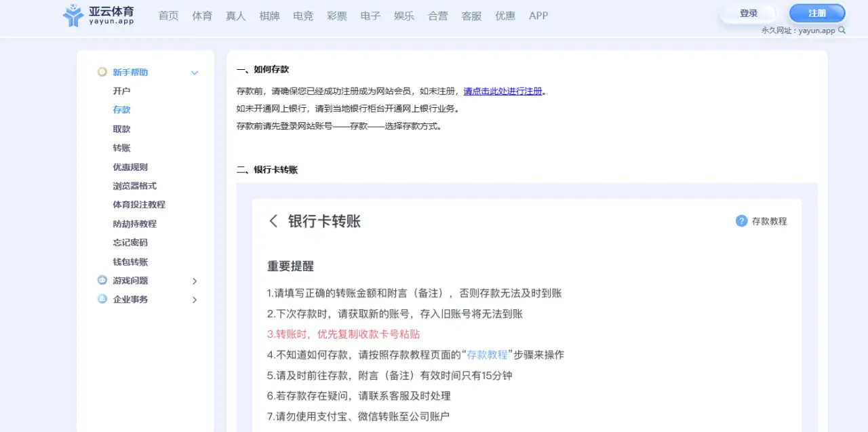Screen dimensions: 868x432
Task: Select 开户 in the sidebar
Action: 121,91
